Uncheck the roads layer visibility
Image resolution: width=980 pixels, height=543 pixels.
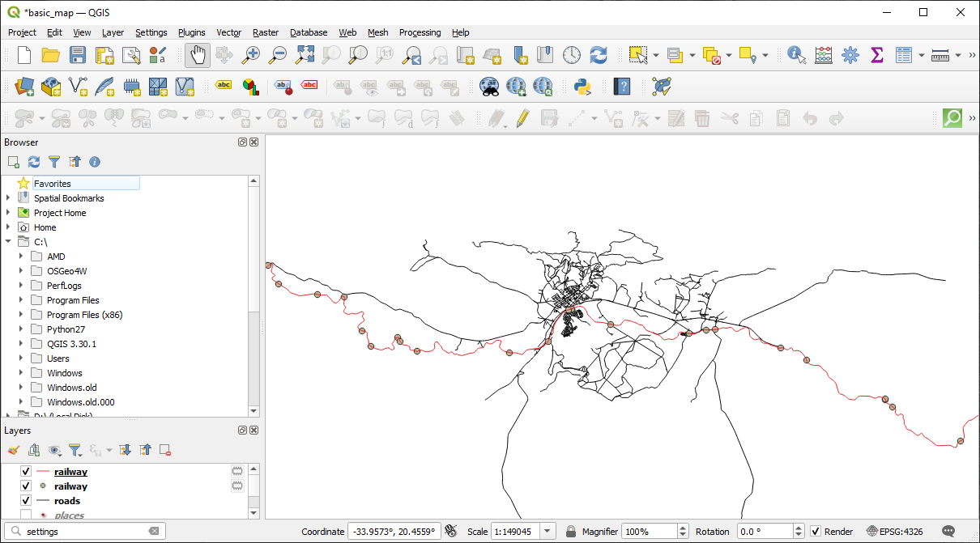click(x=24, y=500)
